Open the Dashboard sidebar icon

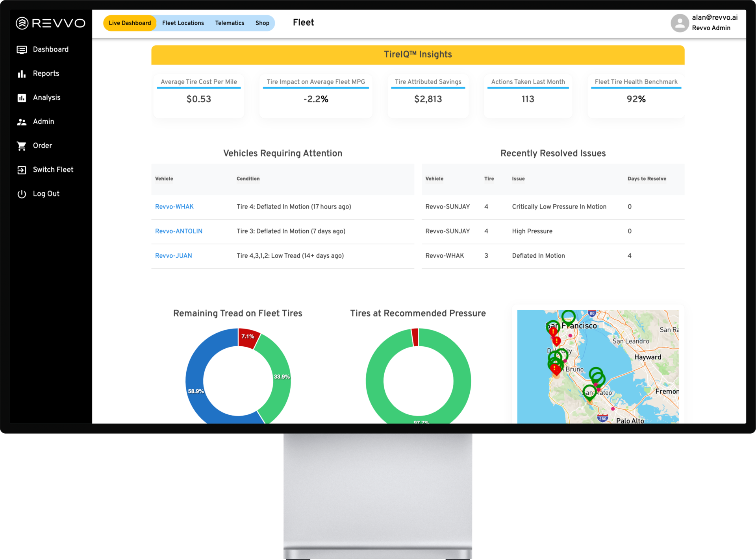pyautogui.click(x=22, y=50)
